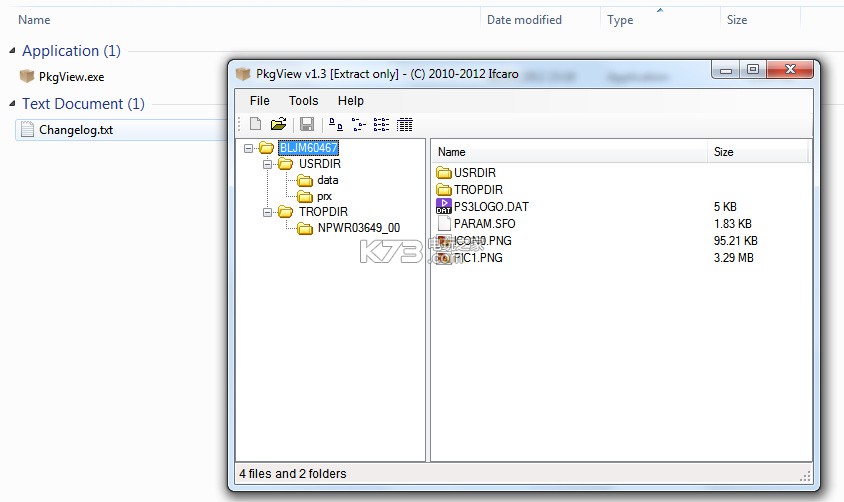Image resolution: width=844 pixels, height=502 pixels.
Task: Click the New file toolbar icon
Action: pyautogui.click(x=256, y=124)
